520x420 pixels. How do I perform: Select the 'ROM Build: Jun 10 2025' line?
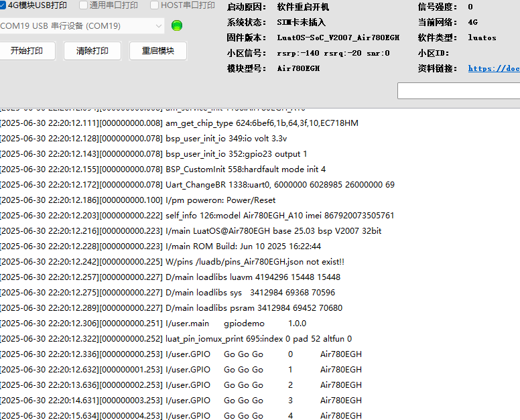(161, 247)
